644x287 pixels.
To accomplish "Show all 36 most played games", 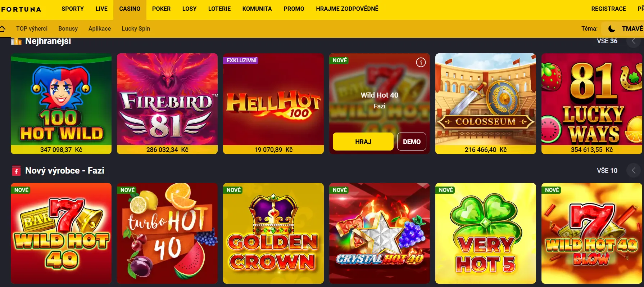I will 607,41.
